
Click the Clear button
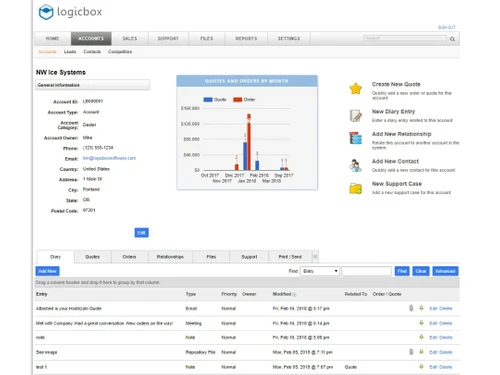click(x=421, y=271)
